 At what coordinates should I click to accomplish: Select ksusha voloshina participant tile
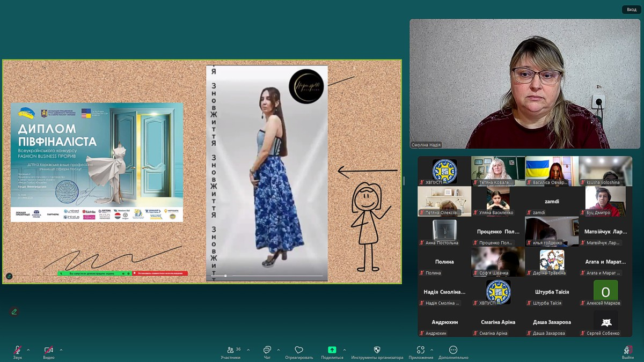coord(605,171)
